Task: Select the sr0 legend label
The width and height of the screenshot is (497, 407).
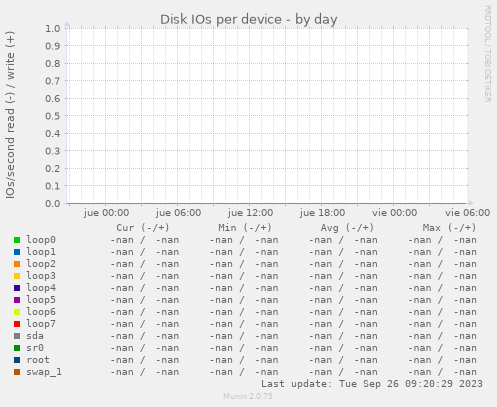Action: coord(35,348)
